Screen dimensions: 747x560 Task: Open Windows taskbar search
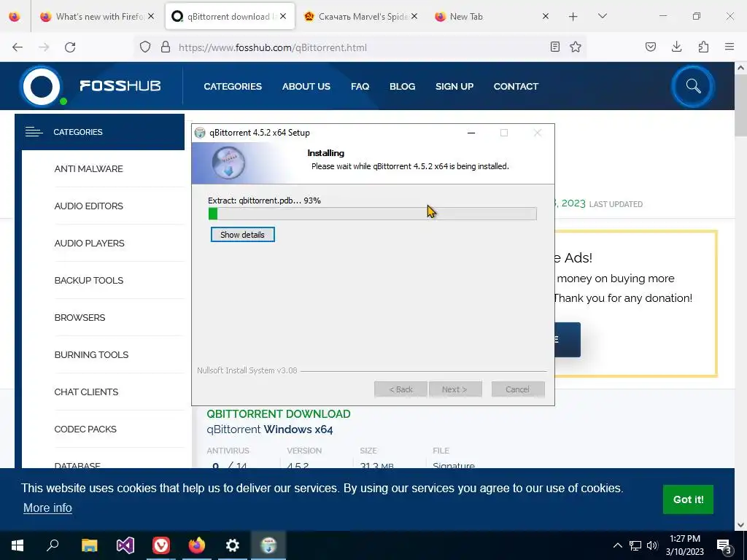(x=53, y=545)
